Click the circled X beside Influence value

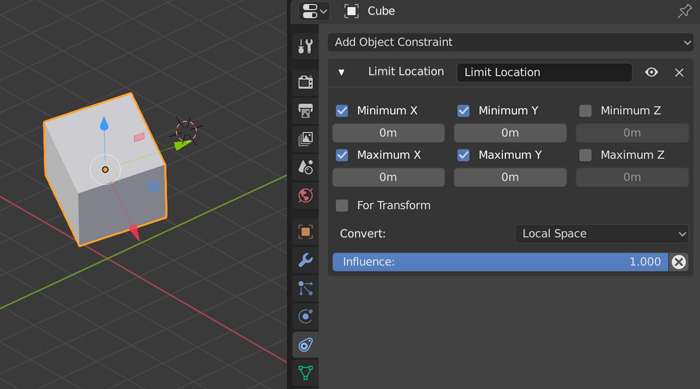click(679, 262)
